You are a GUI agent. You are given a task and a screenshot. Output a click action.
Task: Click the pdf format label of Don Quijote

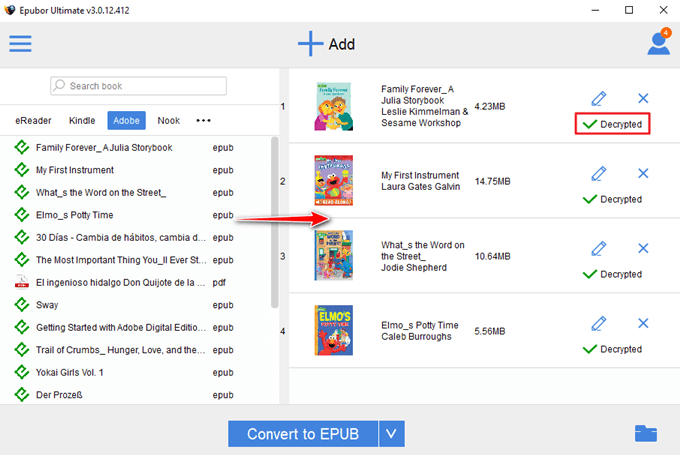point(219,283)
